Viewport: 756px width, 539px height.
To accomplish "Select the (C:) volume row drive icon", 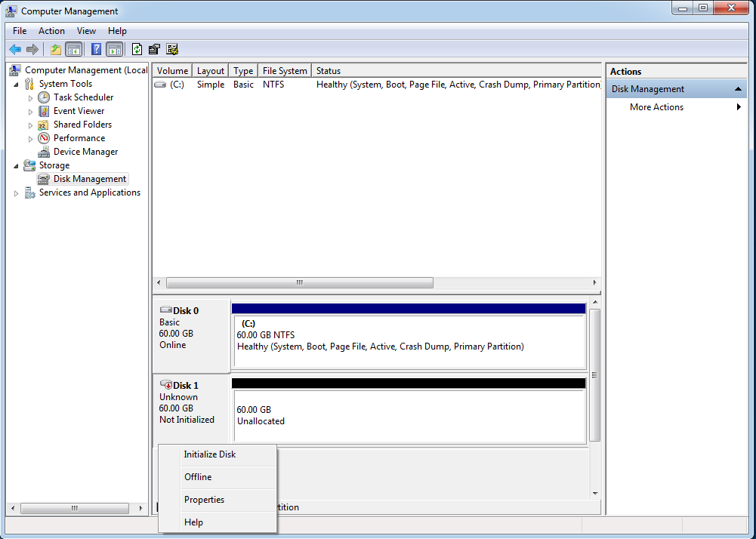I will [160, 85].
